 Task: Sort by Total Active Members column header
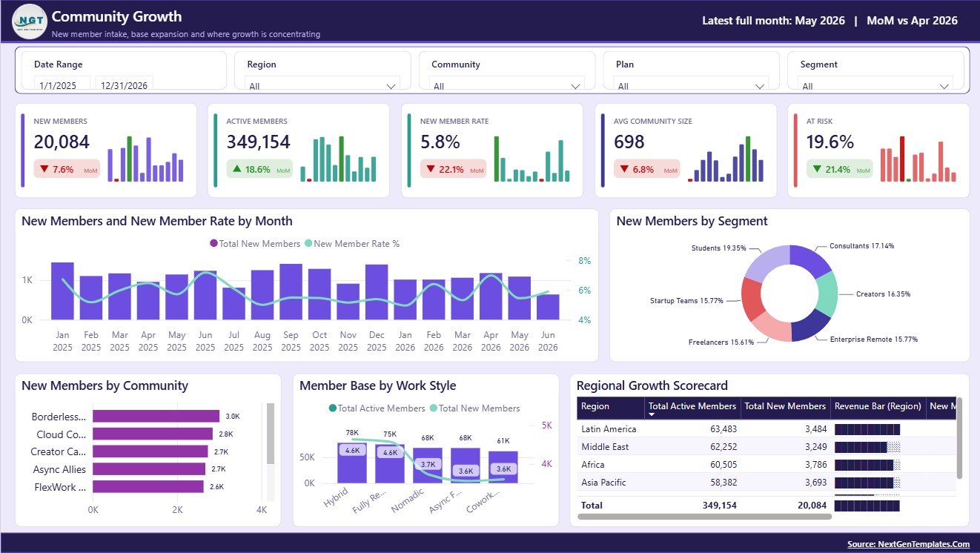[x=692, y=408]
